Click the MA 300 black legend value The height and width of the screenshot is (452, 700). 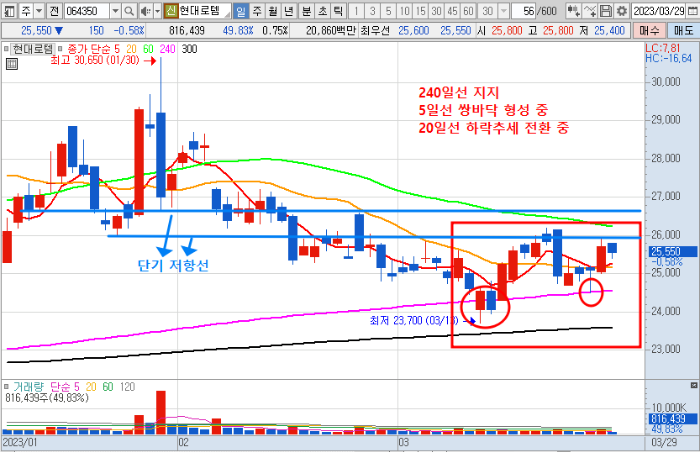tap(189, 49)
